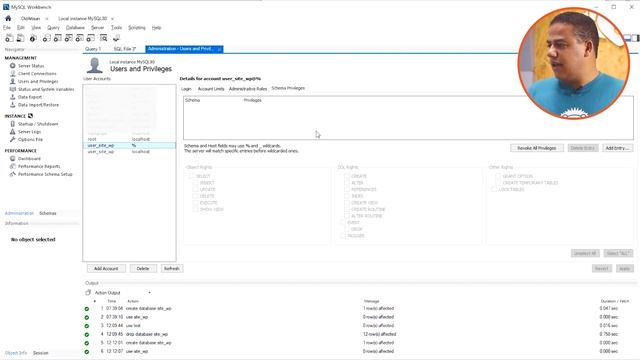The image size is (640, 360).
Task: Open Options File under Instance
Action: pos(30,139)
